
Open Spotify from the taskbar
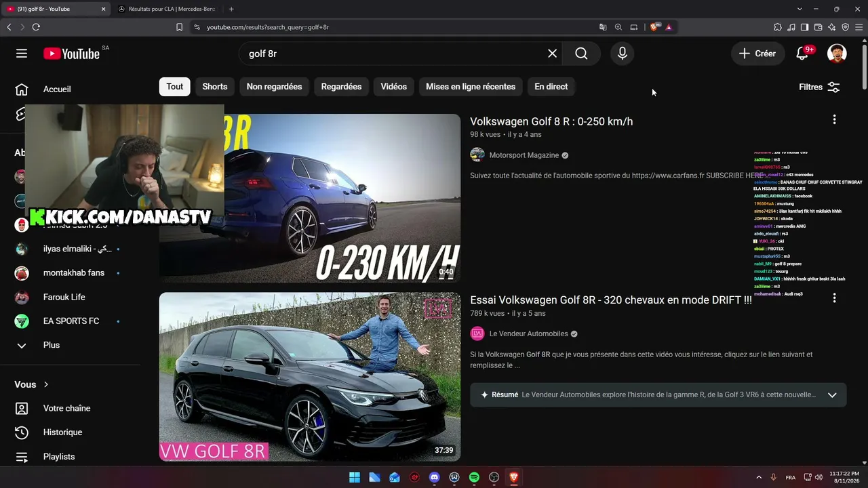point(474,477)
